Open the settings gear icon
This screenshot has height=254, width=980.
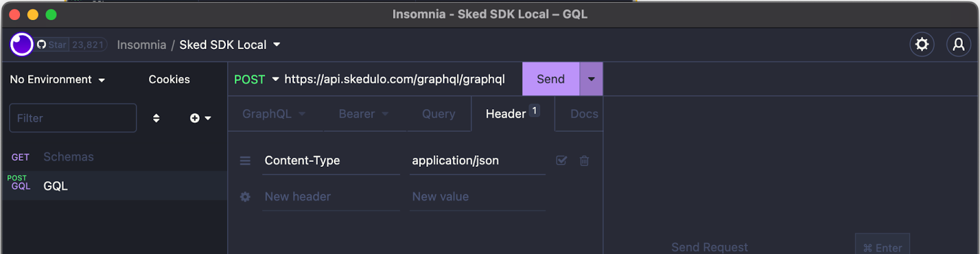click(922, 44)
